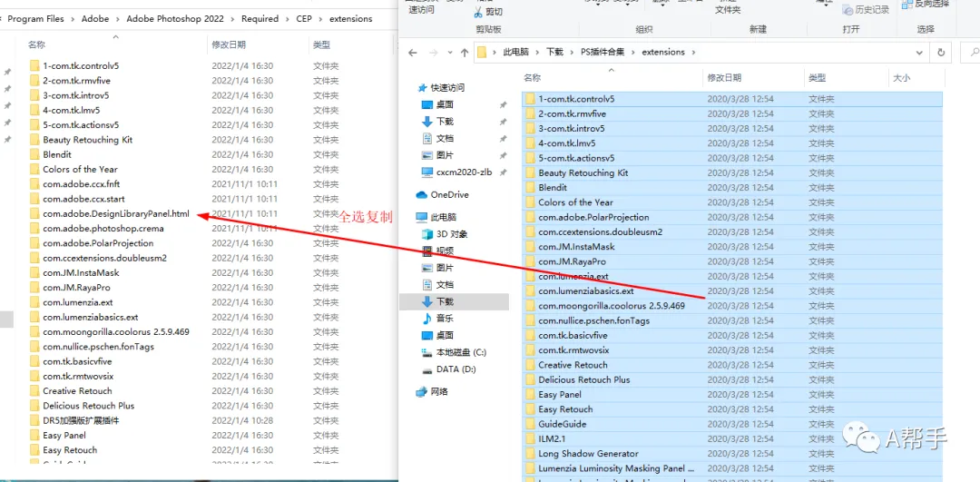Click 反向选择 (Invert selection) in the ribbon
The height and width of the screenshot is (482, 980).
point(926,4)
